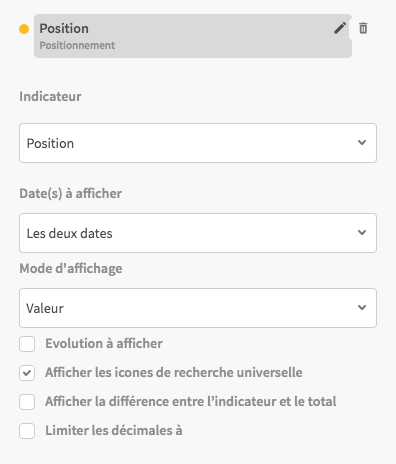Click the Position title text
The width and height of the screenshot is (396, 464).
coord(64,29)
